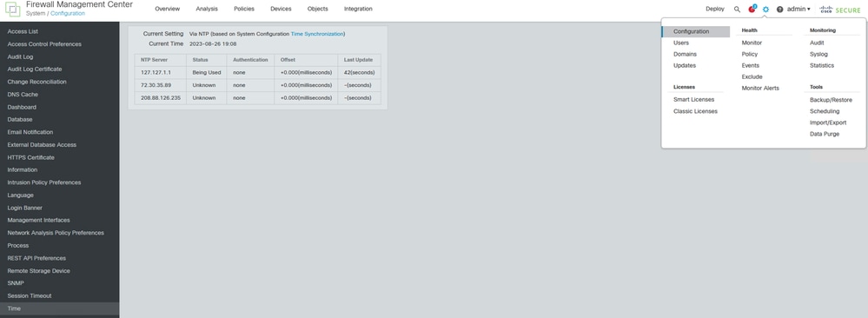The height and width of the screenshot is (318, 868).
Task: Follow the Time Synchronization link
Action: pos(317,34)
